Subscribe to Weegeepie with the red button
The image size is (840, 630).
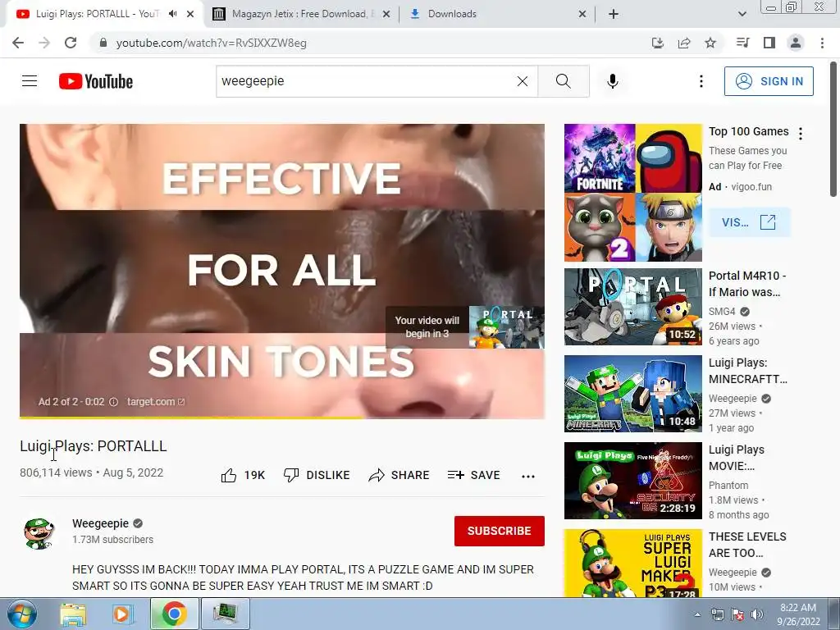(x=500, y=531)
